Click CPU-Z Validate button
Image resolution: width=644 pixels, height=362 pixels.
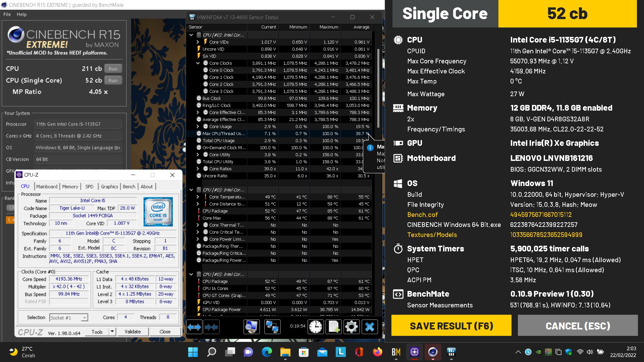pyautogui.click(x=133, y=331)
